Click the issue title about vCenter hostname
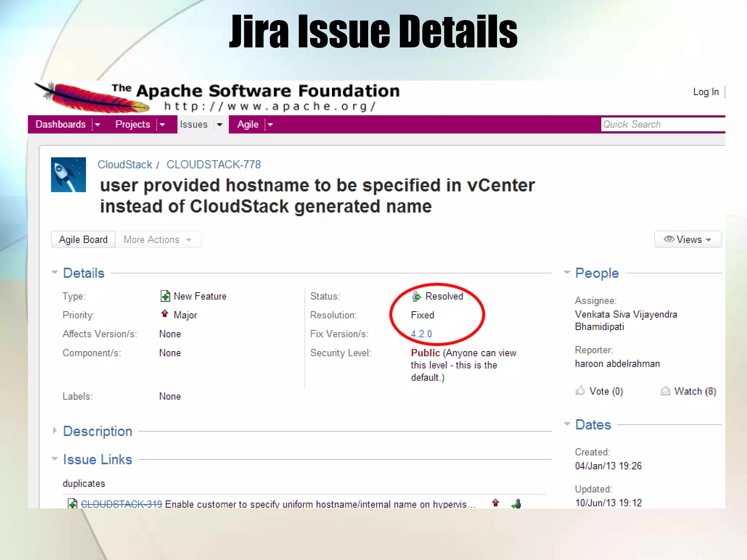This screenshot has width=747, height=560. tap(317, 196)
